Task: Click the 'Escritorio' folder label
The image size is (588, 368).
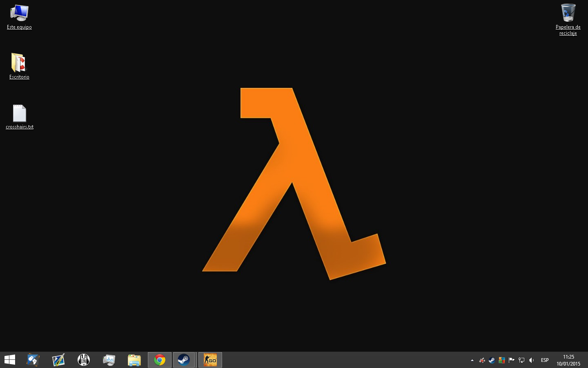Action: point(19,77)
